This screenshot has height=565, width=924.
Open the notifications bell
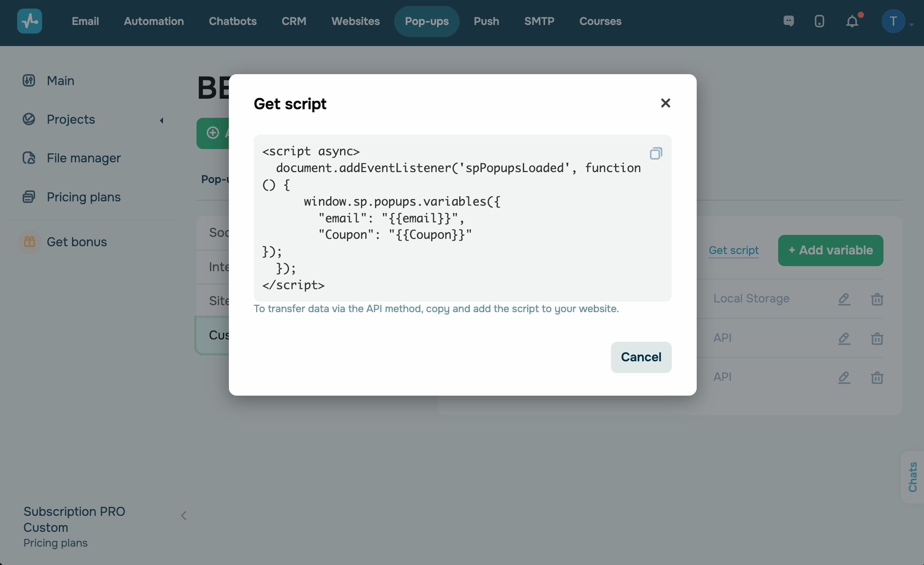(852, 21)
